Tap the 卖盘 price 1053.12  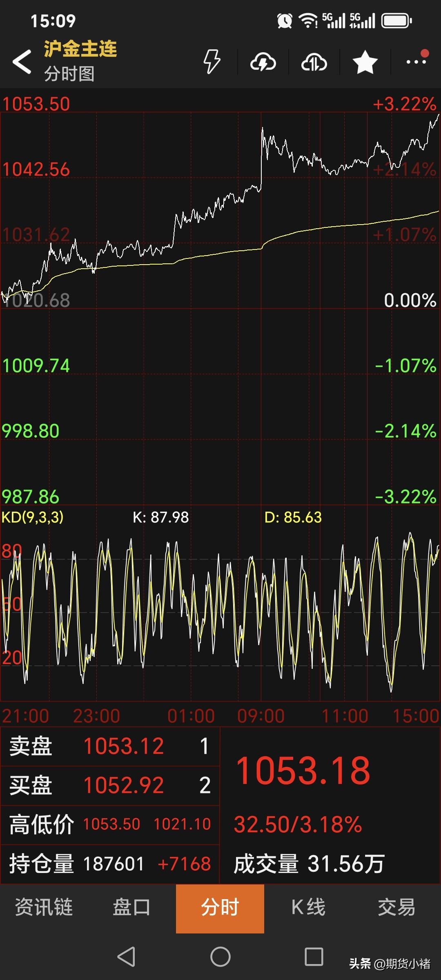click(x=124, y=746)
